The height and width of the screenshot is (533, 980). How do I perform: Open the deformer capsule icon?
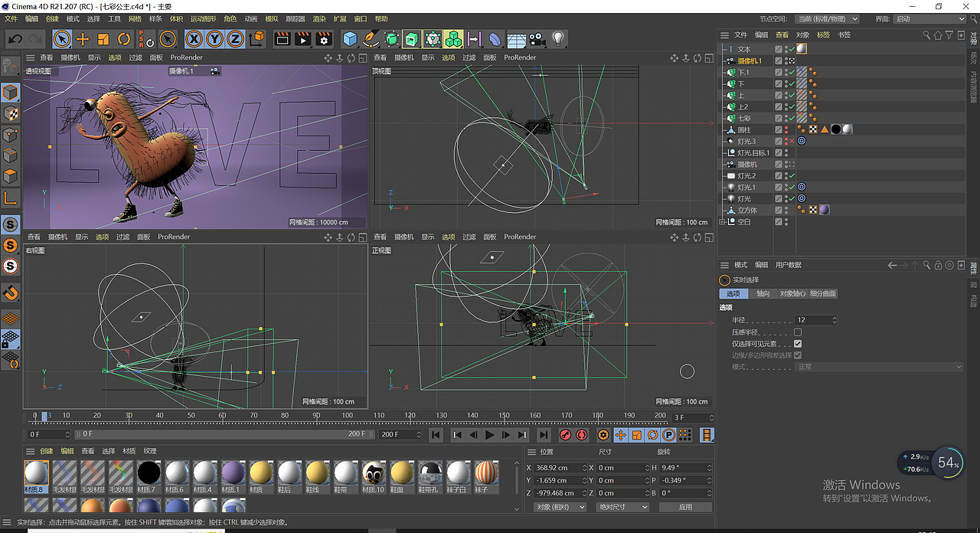[x=495, y=39]
